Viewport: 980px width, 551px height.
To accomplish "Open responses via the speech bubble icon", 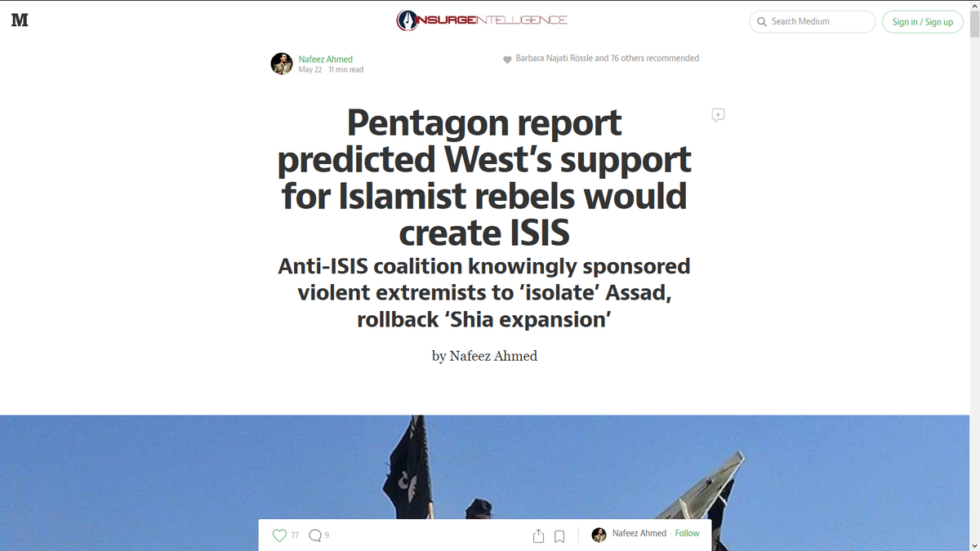I will pos(315,535).
